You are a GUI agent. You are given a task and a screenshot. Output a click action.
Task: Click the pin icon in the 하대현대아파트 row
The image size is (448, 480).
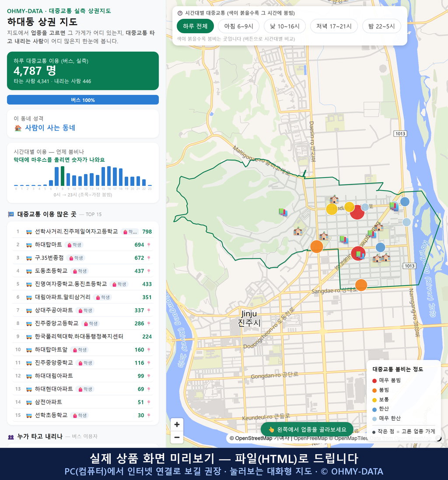click(149, 389)
